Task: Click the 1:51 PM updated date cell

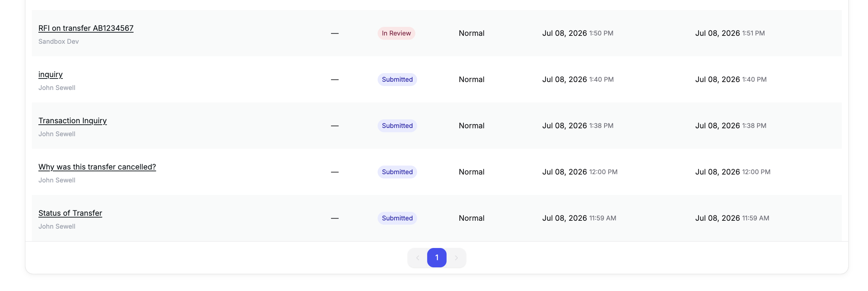Action: click(x=730, y=33)
